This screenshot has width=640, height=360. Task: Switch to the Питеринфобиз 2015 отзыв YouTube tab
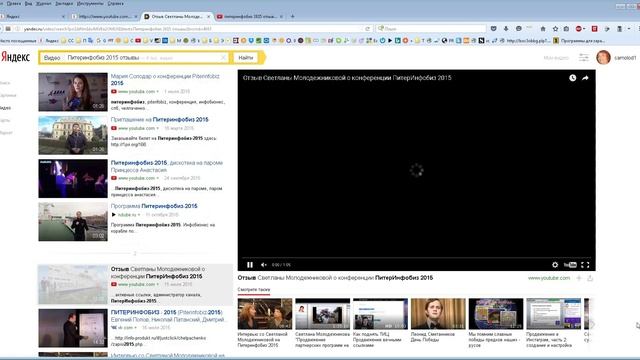[249, 16]
